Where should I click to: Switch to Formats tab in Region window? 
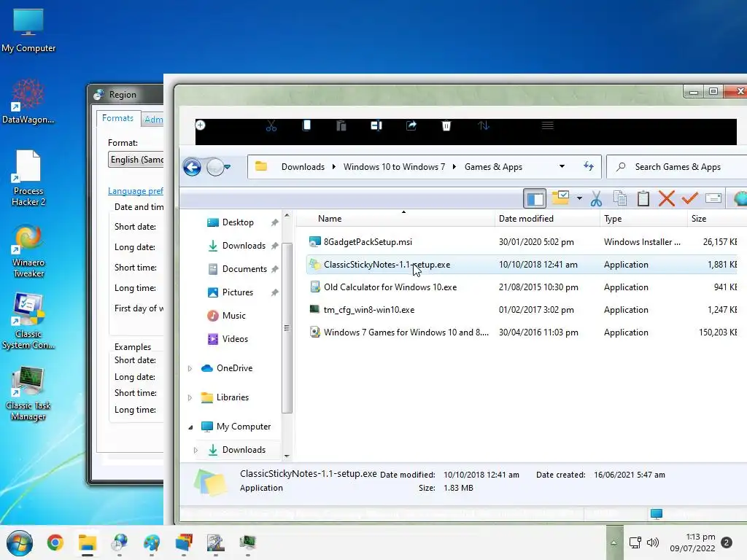pos(117,118)
